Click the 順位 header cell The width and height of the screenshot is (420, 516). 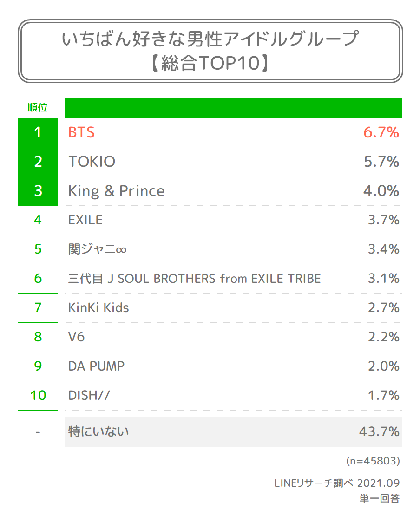click(38, 108)
